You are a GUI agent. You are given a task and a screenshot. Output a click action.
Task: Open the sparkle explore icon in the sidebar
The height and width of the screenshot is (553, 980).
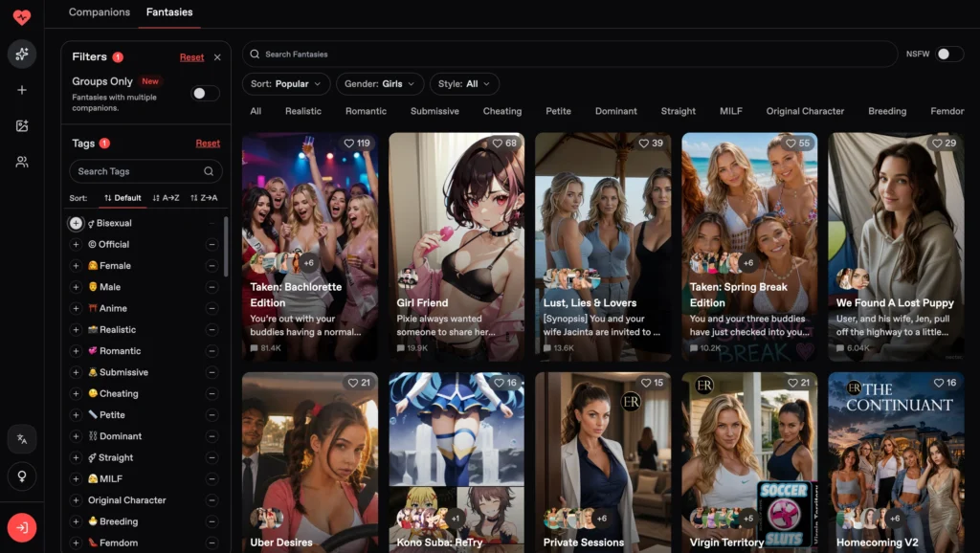point(22,55)
